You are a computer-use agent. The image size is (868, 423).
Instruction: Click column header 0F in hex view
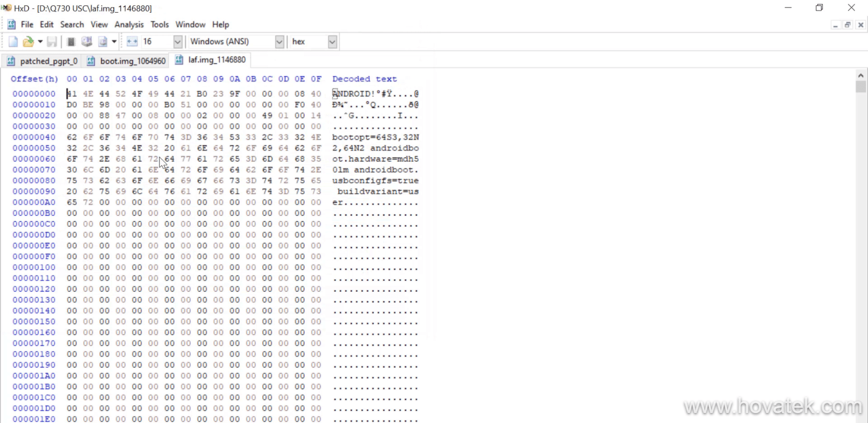pos(316,79)
